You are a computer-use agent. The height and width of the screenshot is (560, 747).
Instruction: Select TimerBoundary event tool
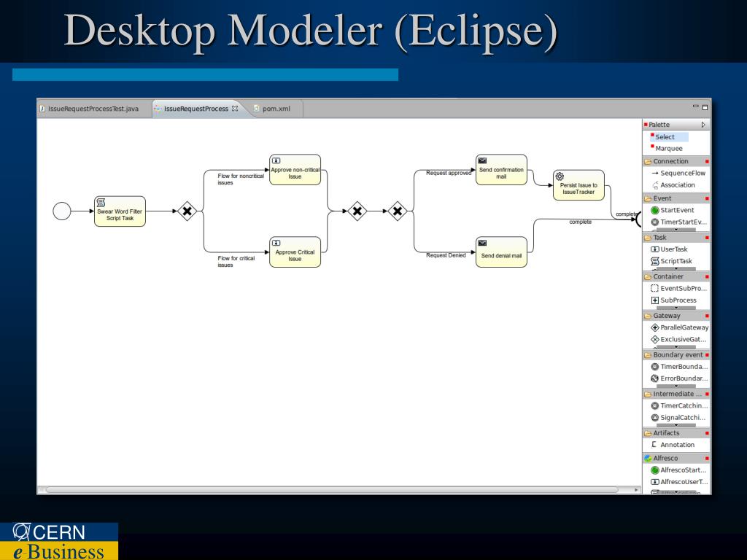point(679,366)
